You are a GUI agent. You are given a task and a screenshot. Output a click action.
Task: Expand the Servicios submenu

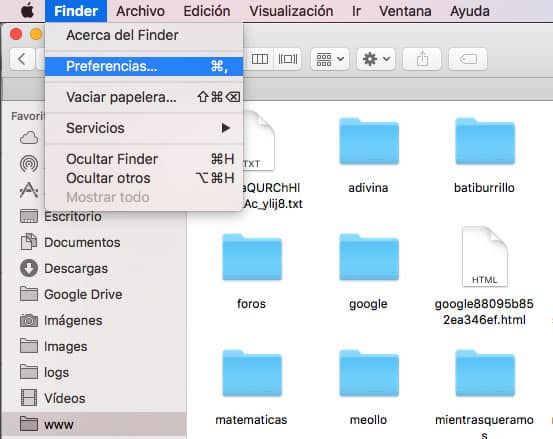[x=144, y=128]
